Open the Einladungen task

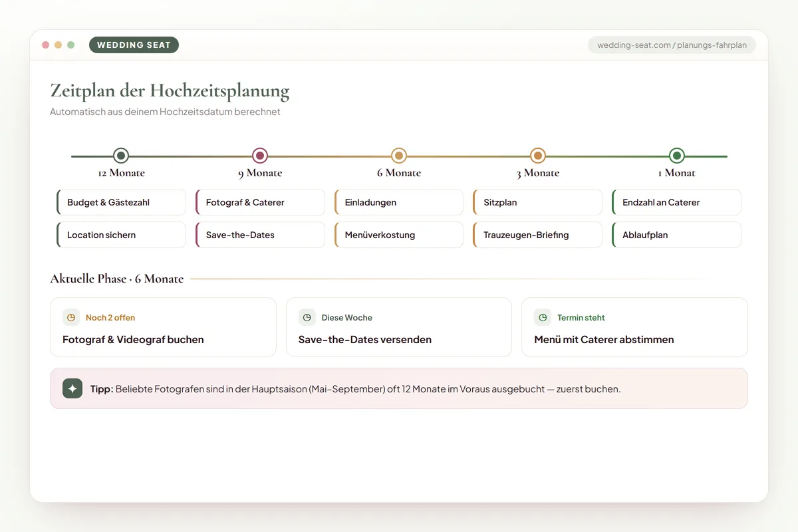click(x=399, y=202)
